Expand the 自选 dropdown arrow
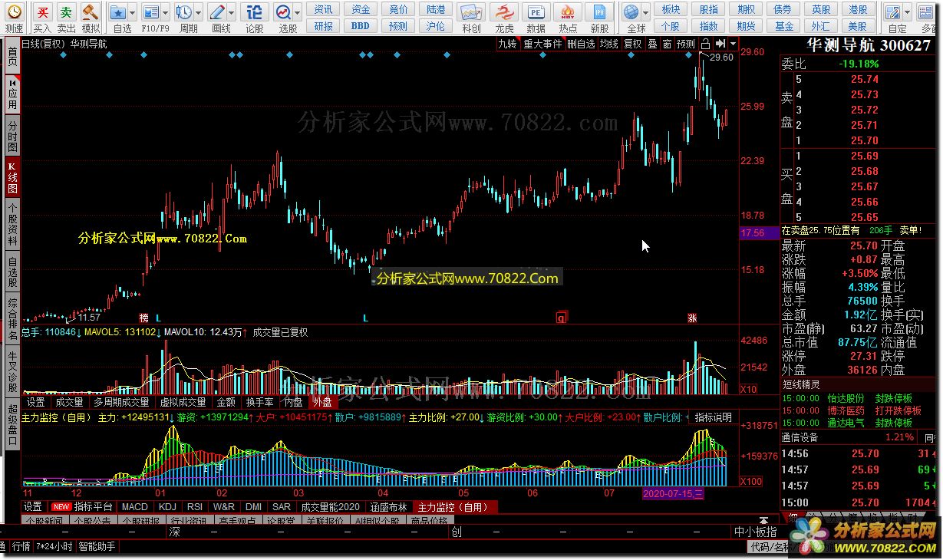Viewport: 943px width, 560px height. pos(133,13)
